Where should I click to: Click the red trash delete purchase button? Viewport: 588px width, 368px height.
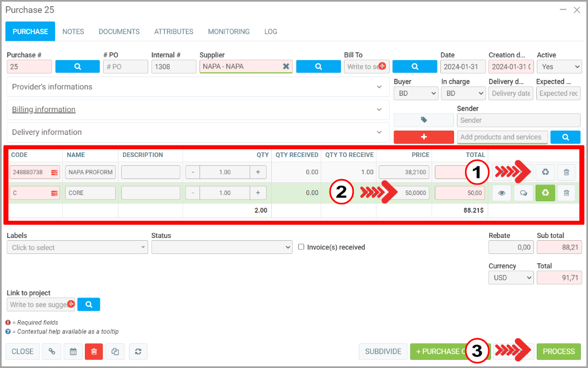[94, 351]
